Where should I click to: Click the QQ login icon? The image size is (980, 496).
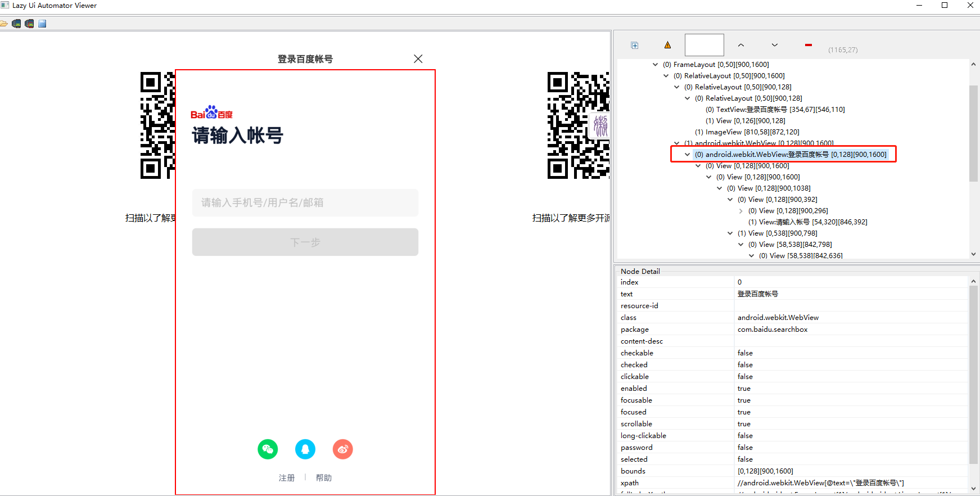(305, 449)
